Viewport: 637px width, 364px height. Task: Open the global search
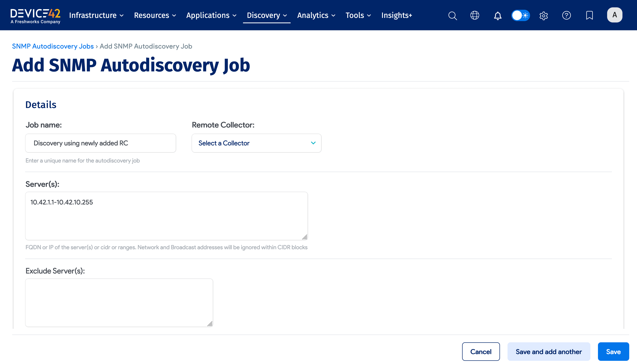tap(453, 16)
